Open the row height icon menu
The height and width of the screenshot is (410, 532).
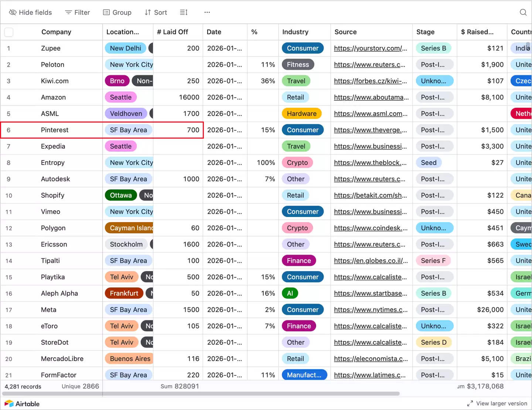coord(184,12)
